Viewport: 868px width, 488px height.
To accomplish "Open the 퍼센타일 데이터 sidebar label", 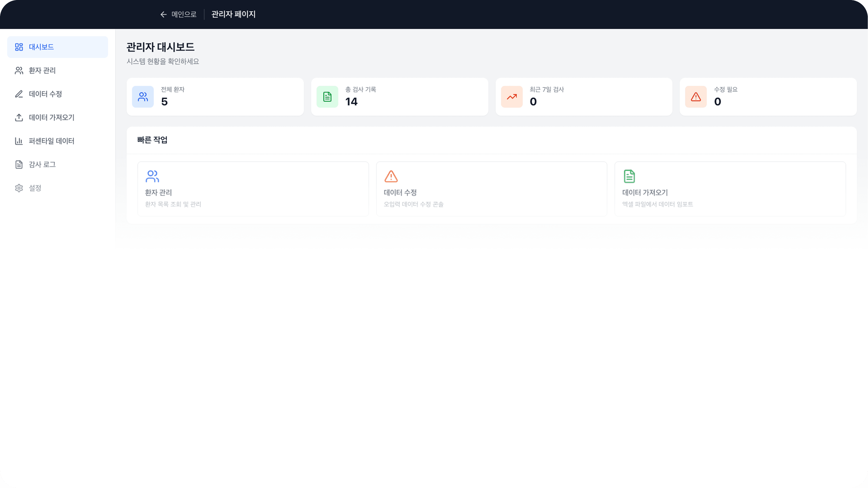I will click(52, 141).
